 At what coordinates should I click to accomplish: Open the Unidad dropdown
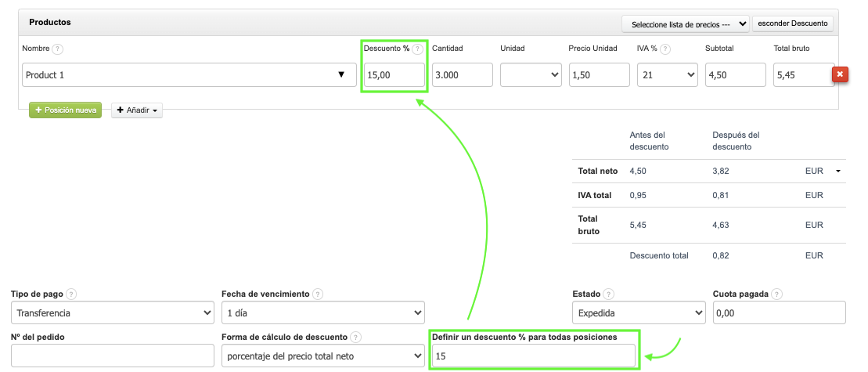(531, 74)
